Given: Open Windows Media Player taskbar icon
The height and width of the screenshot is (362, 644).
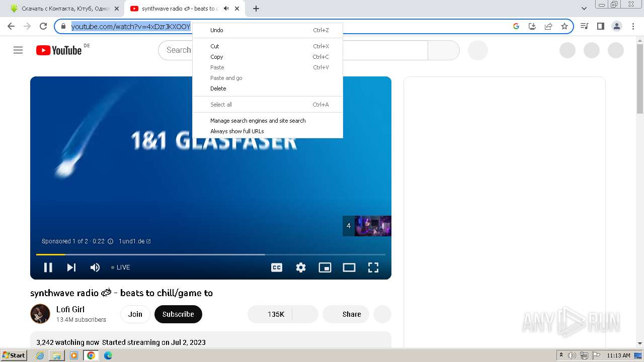Looking at the screenshot, I should tap(74, 355).
